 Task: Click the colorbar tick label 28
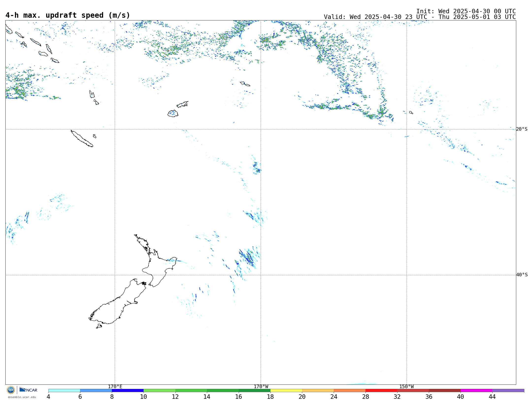(x=366, y=397)
